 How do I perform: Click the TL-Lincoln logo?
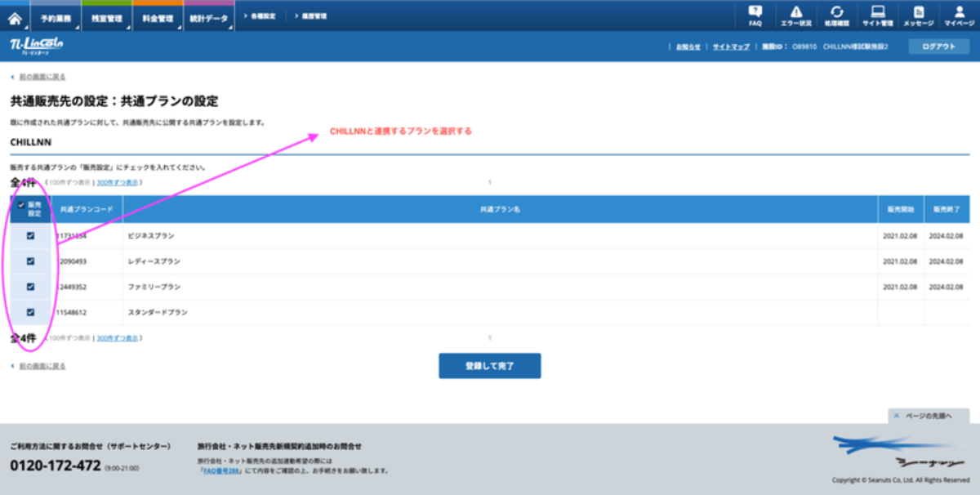point(37,46)
